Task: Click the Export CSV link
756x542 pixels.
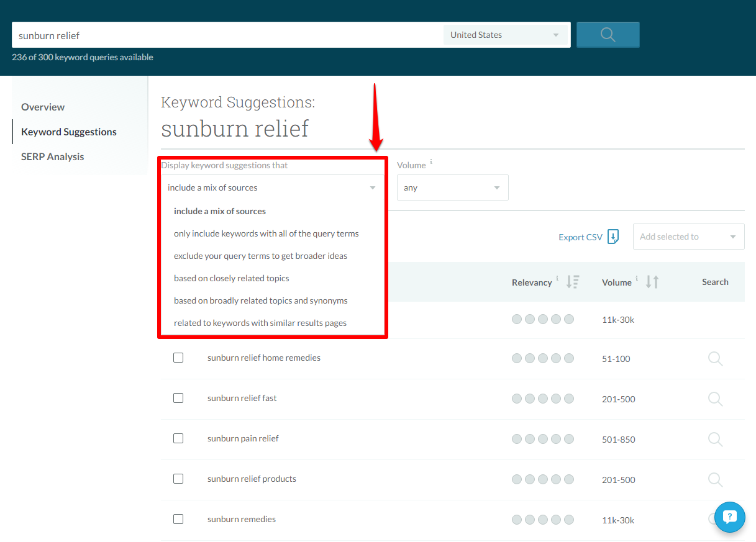Action: click(580, 237)
